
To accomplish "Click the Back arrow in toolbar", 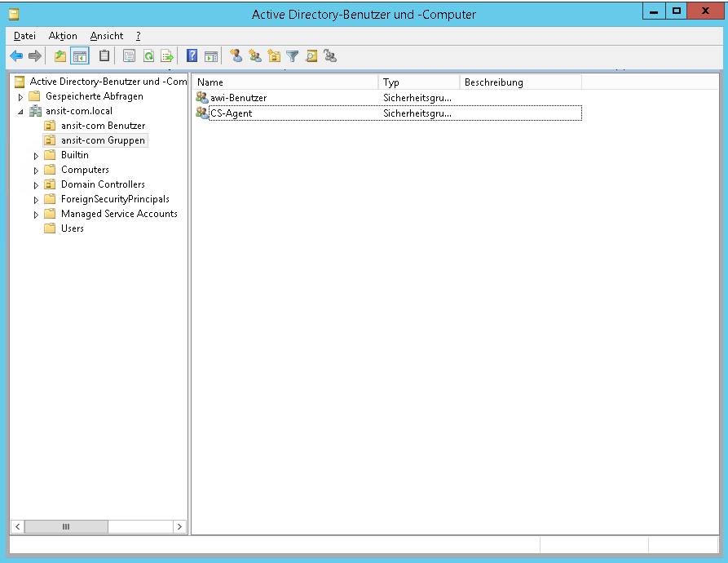I will pos(16,56).
